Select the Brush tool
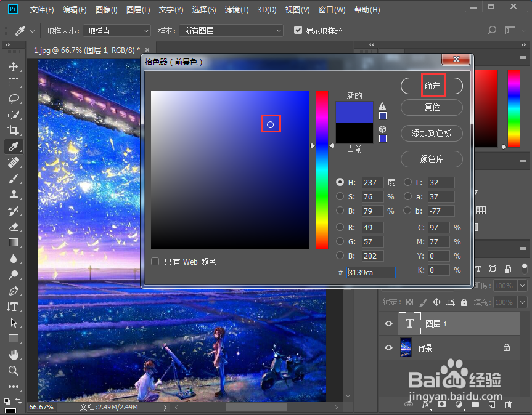This screenshot has width=532, height=415. pos(13,179)
